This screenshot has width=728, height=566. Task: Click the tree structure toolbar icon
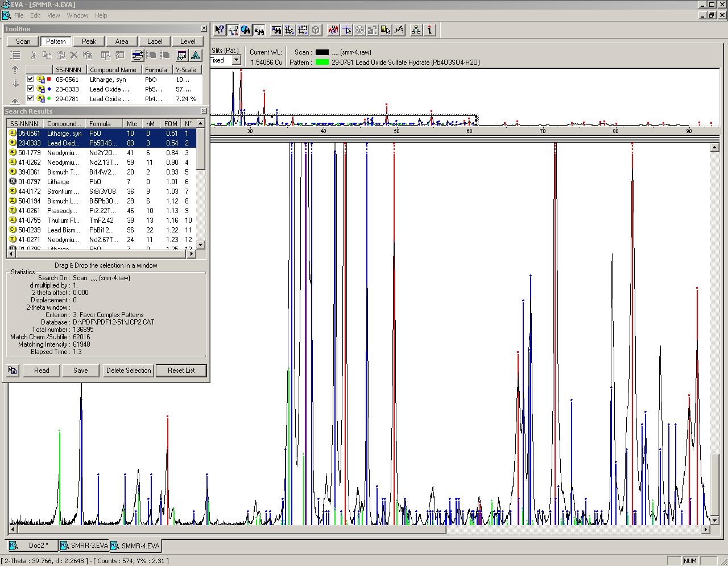416,30
